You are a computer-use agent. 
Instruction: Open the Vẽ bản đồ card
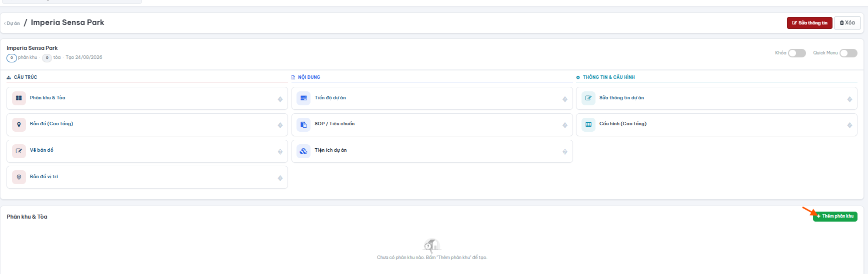point(147,151)
